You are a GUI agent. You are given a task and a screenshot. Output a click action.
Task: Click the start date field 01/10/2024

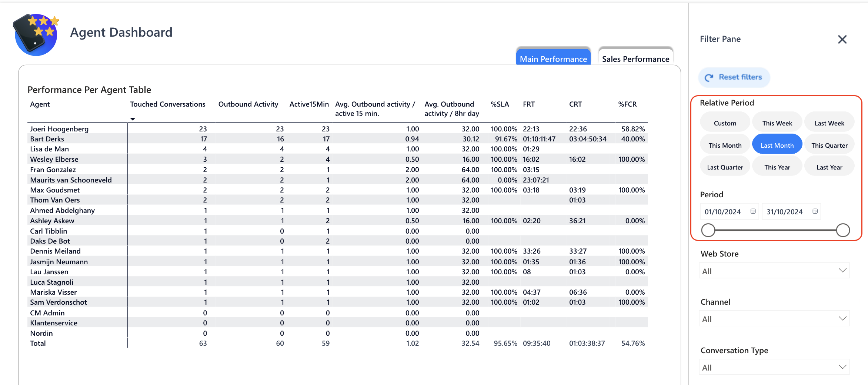722,212
